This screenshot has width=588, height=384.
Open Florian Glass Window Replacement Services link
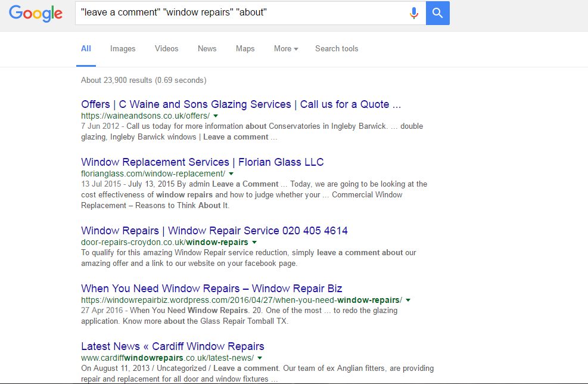click(202, 162)
